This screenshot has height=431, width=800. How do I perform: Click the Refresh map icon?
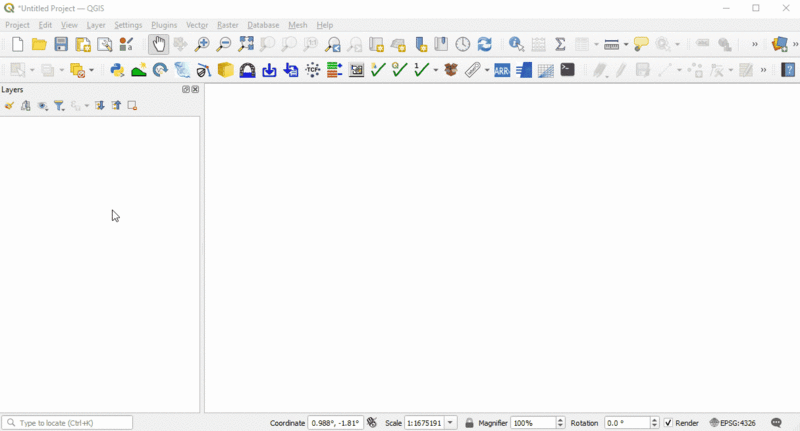485,44
